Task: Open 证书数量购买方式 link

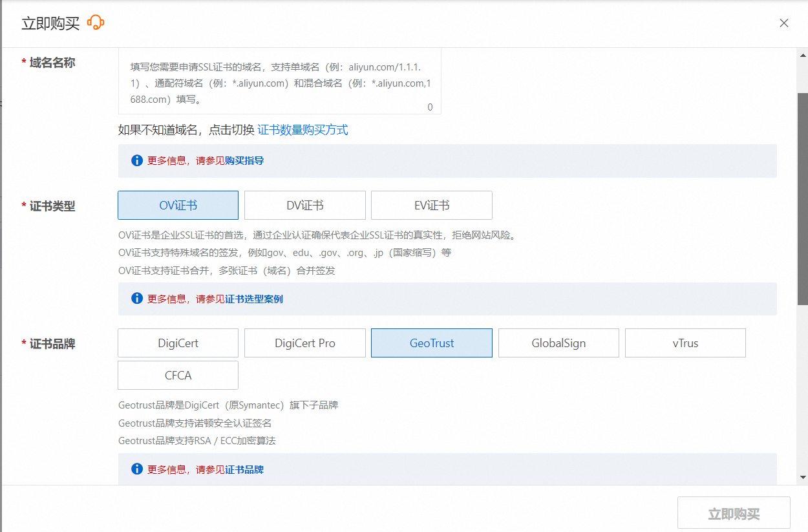Action: coord(303,130)
